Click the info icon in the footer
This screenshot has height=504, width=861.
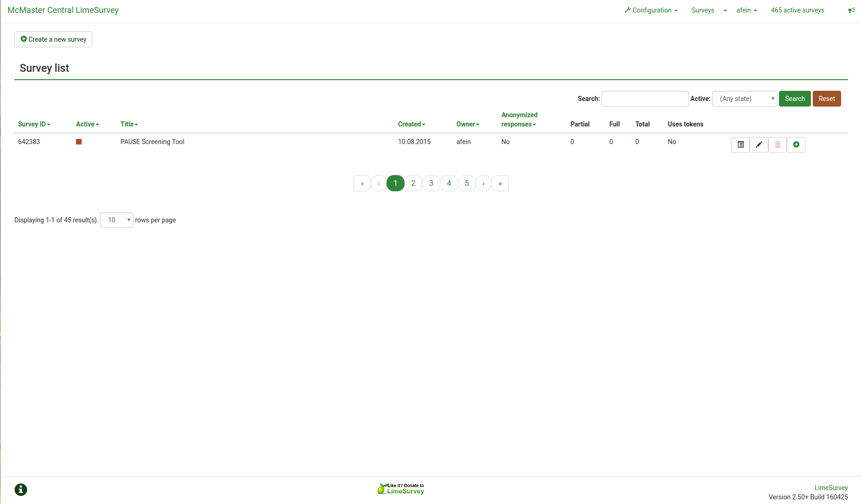pyautogui.click(x=21, y=490)
